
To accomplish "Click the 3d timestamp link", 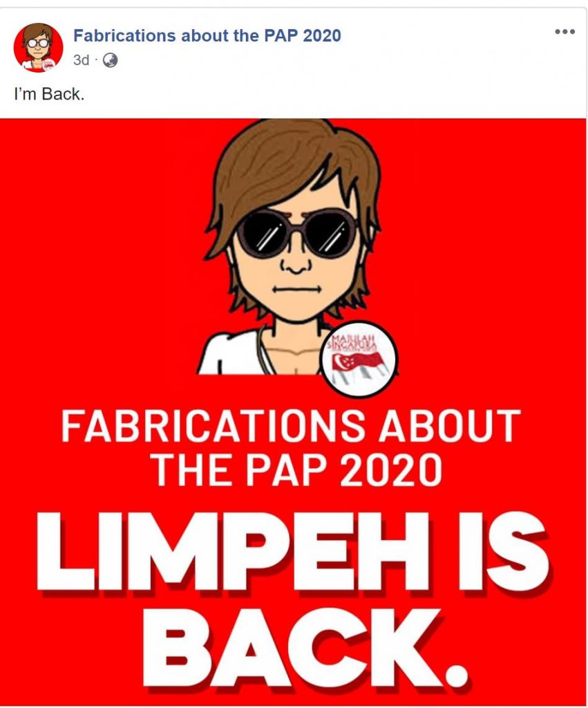I will (82, 60).
